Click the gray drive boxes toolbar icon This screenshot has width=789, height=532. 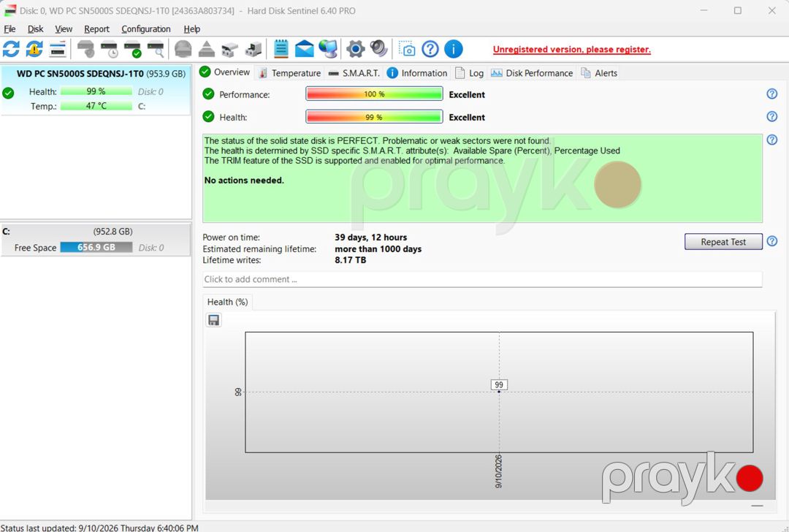point(229,49)
